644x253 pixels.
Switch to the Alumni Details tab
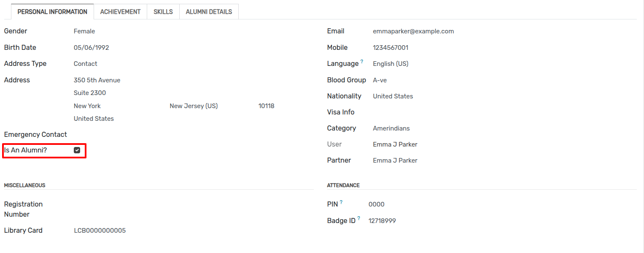pos(209,12)
